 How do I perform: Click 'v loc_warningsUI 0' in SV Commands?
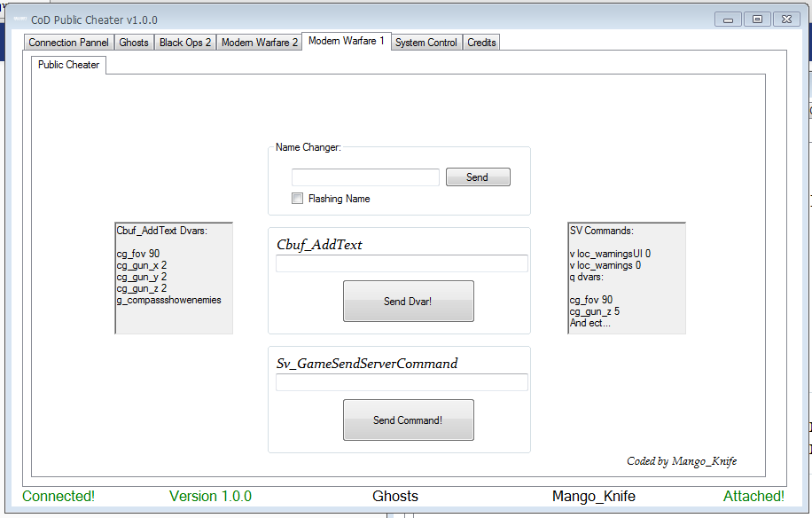point(610,254)
